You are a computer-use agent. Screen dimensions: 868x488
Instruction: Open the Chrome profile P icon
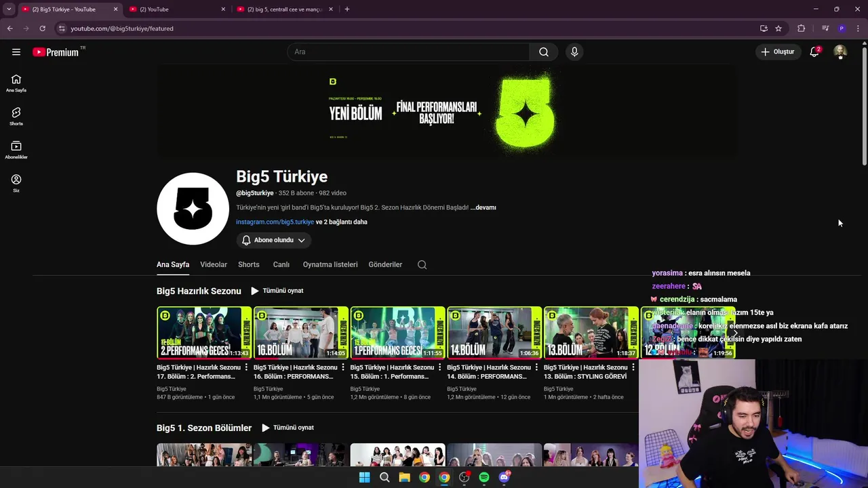[842, 28]
